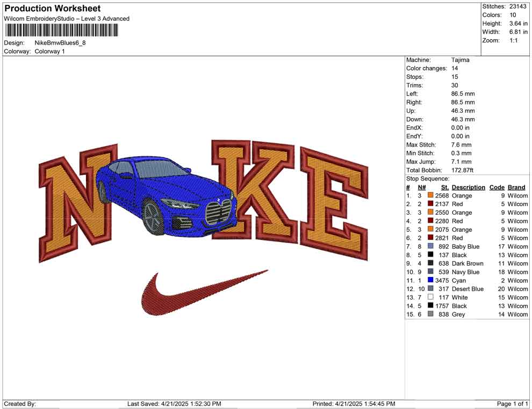
Task: Click the Page 1 of 1 indicator
Action: [512, 404]
